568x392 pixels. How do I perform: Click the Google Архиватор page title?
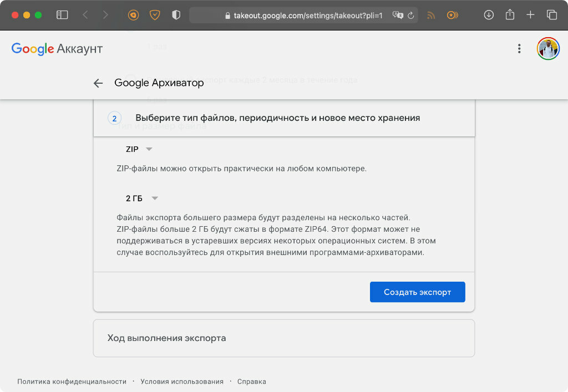[159, 83]
